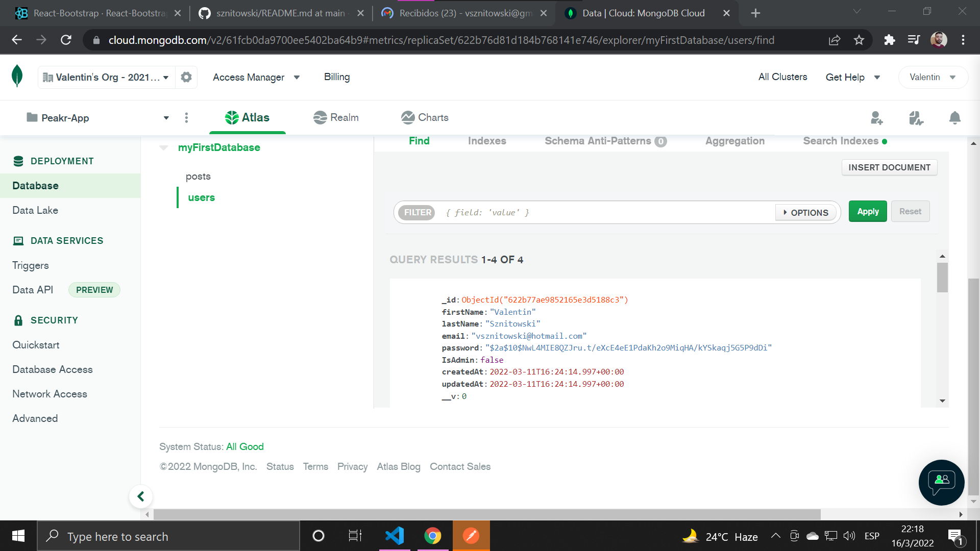The height and width of the screenshot is (551, 980).
Task: Open the Atlas Blog link
Action: click(x=399, y=466)
